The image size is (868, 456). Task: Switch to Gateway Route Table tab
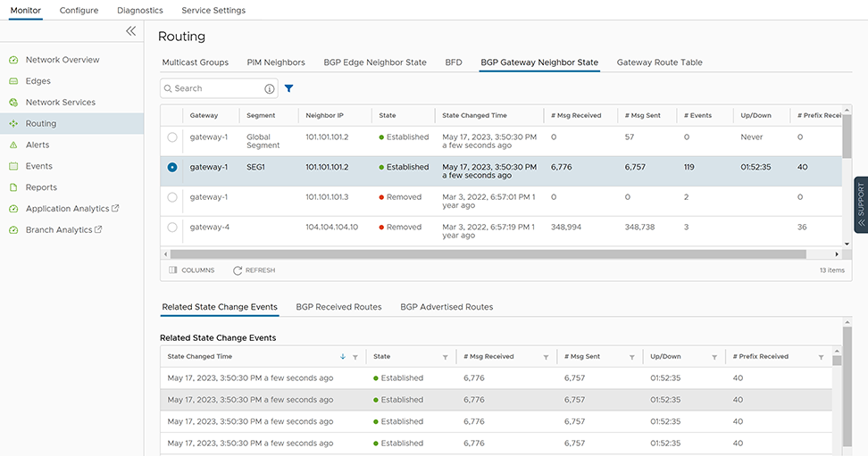point(659,62)
